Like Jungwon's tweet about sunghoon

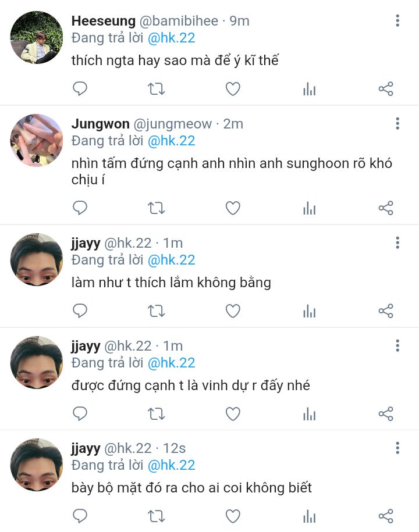pyautogui.click(x=233, y=208)
